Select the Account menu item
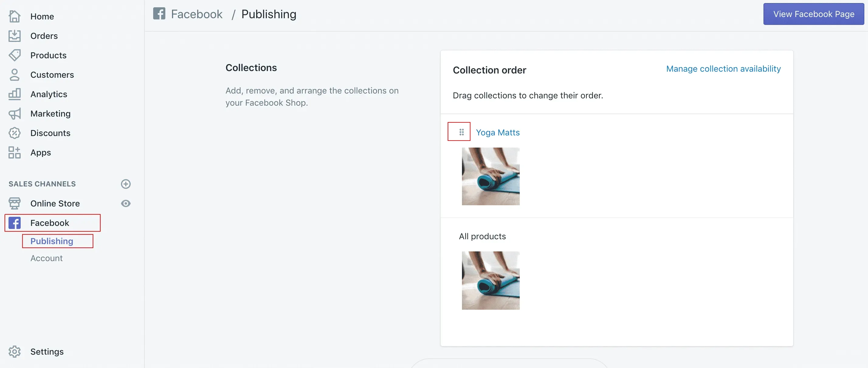This screenshot has height=368, width=868. tap(46, 258)
